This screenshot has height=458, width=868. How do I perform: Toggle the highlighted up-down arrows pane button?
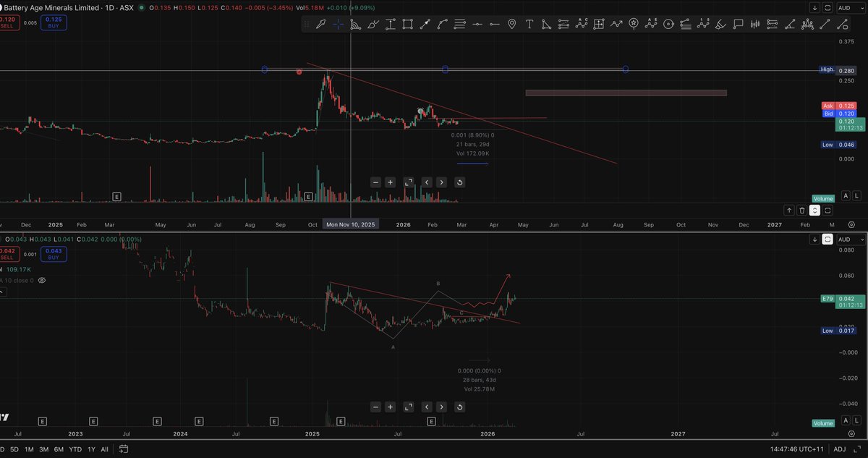tap(814, 211)
